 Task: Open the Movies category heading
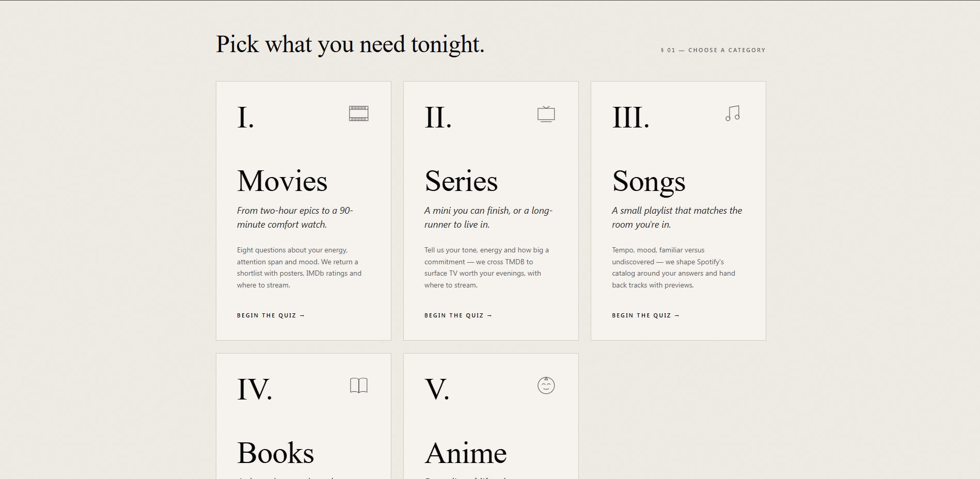[282, 181]
